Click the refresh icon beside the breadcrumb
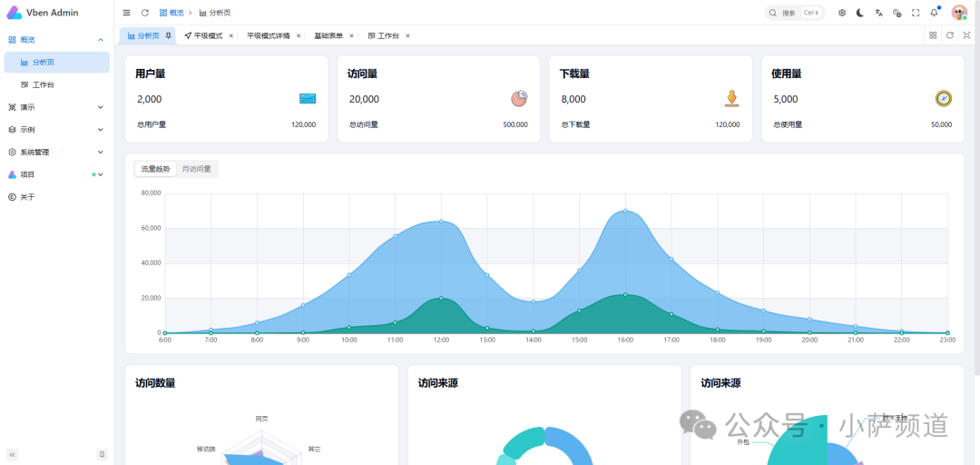This screenshot has width=980, height=465. coord(145,13)
